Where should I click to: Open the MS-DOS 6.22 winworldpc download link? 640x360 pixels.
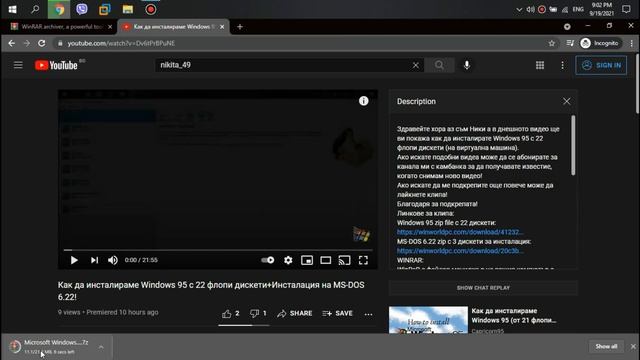460,251
